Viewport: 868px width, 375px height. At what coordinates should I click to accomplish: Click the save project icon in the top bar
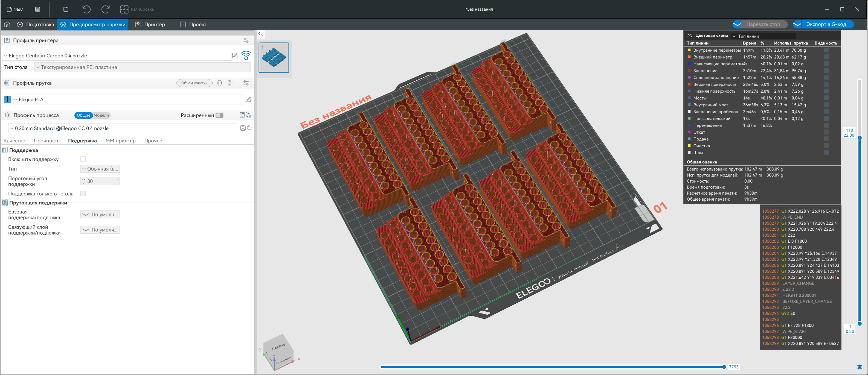(x=66, y=9)
